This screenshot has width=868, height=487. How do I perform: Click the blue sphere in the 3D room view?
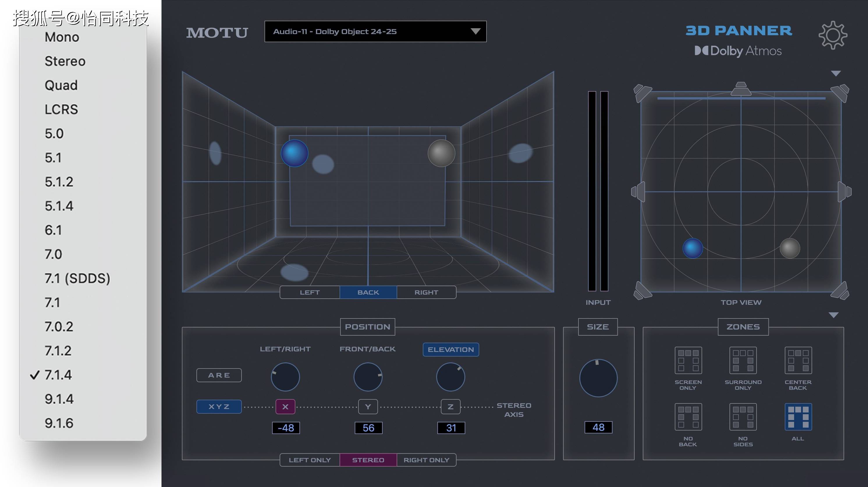(294, 153)
